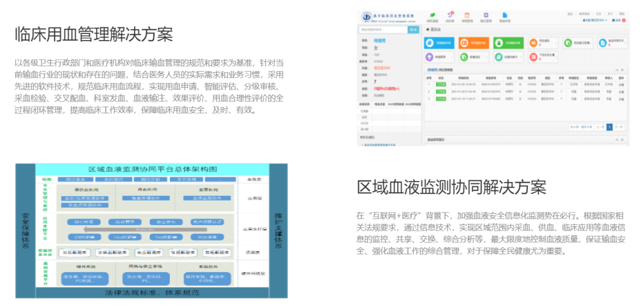
Task: Click the blue search button beside patient field
Action: [x=413, y=29]
